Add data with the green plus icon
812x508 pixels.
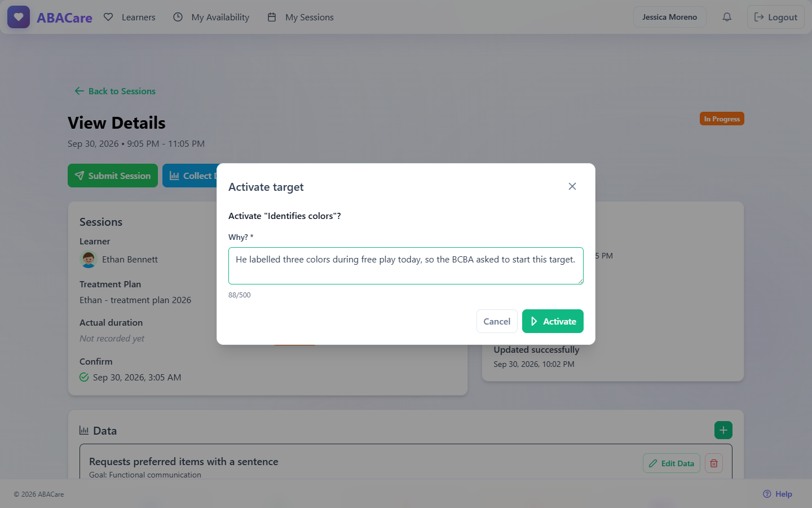(x=723, y=430)
